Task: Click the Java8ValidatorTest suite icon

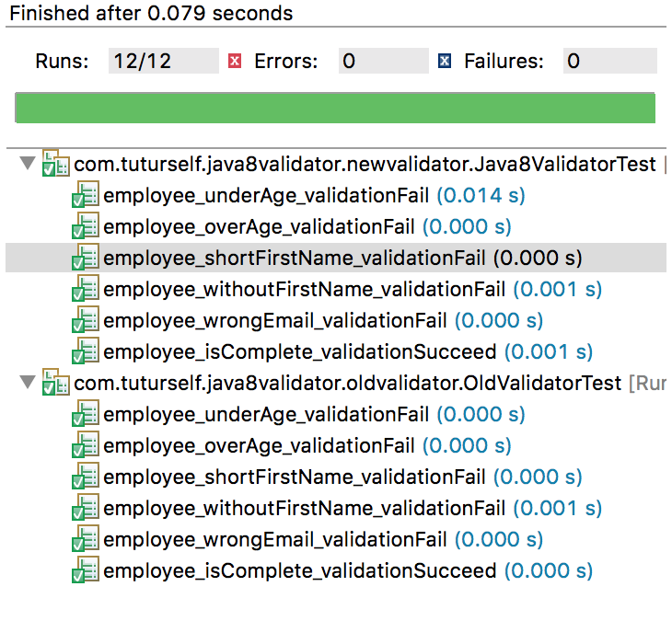Action: 56,166
